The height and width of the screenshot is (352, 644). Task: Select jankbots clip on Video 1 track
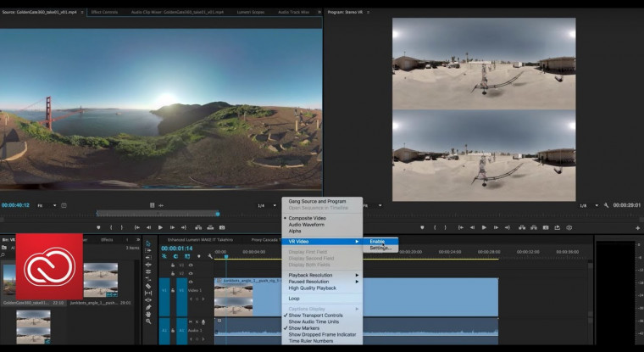[356, 298]
